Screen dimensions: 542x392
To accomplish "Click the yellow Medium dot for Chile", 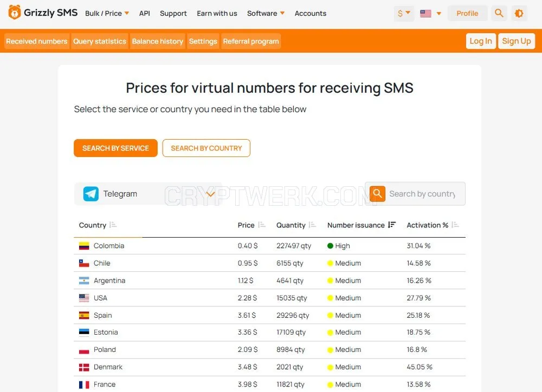I will [330, 263].
